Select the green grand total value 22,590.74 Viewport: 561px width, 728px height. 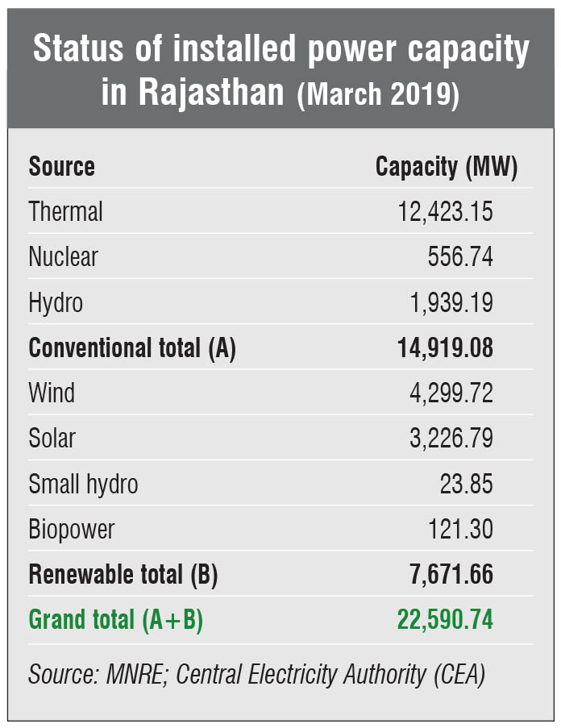(x=445, y=620)
